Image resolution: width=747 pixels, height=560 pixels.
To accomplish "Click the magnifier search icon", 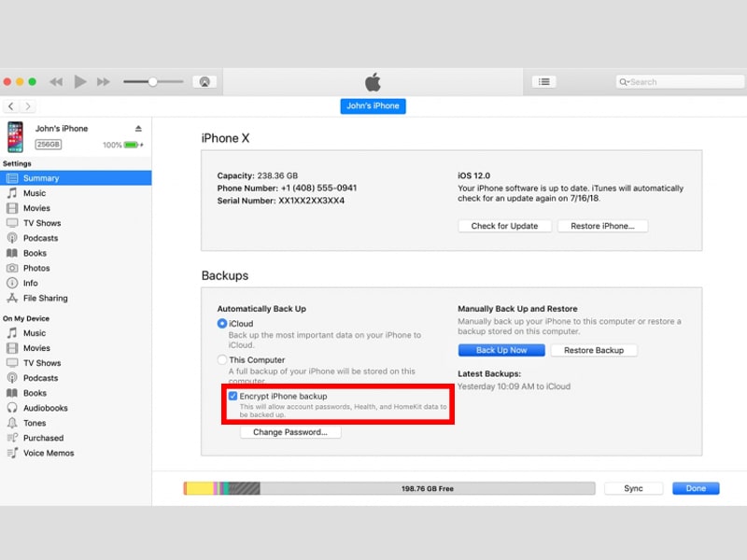I will pos(623,82).
